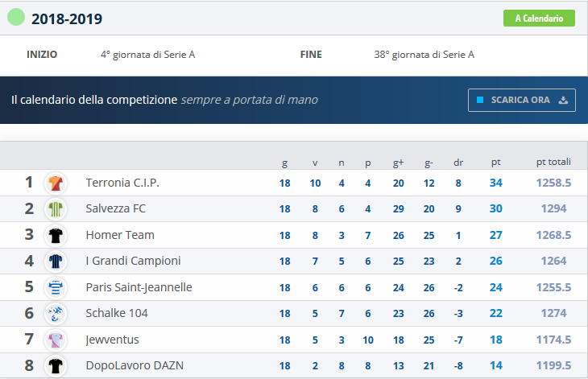Sort table by pt totali header

coord(553,163)
